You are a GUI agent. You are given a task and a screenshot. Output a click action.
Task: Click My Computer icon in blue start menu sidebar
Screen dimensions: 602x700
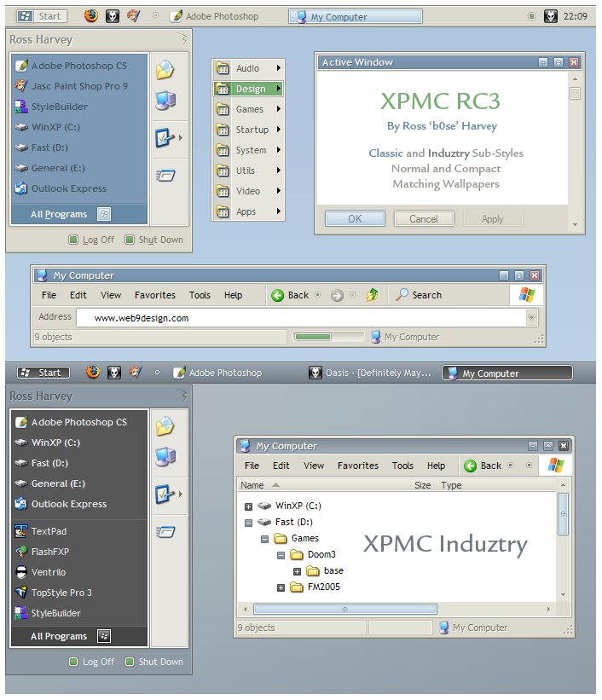[165, 101]
